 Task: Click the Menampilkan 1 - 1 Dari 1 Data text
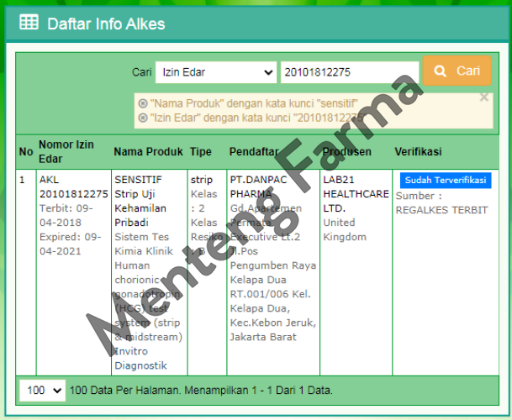click(x=259, y=391)
